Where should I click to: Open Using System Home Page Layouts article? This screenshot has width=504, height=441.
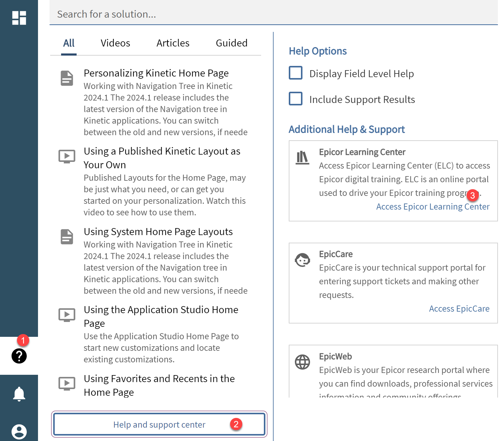click(158, 232)
